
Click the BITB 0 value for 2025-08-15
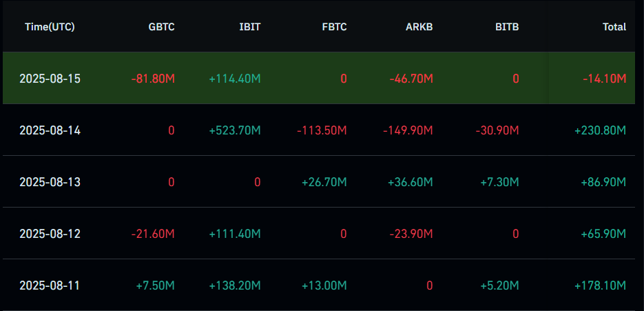click(515, 79)
